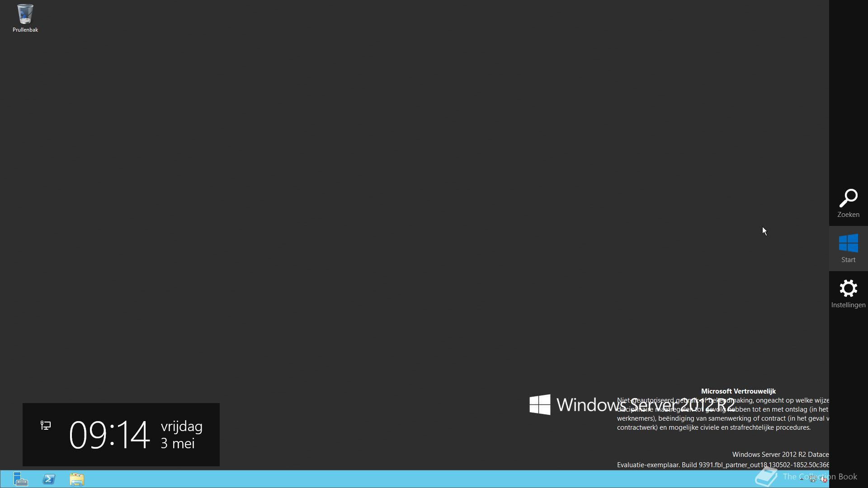Screen dimensions: 868x488
Task: Click the Start charm
Action: tap(848, 249)
